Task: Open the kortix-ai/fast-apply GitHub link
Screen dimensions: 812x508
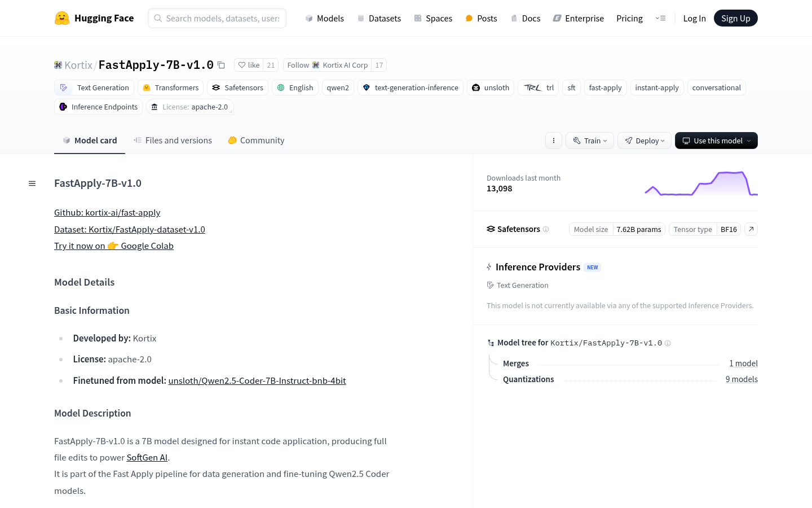Action: click(x=107, y=212)
